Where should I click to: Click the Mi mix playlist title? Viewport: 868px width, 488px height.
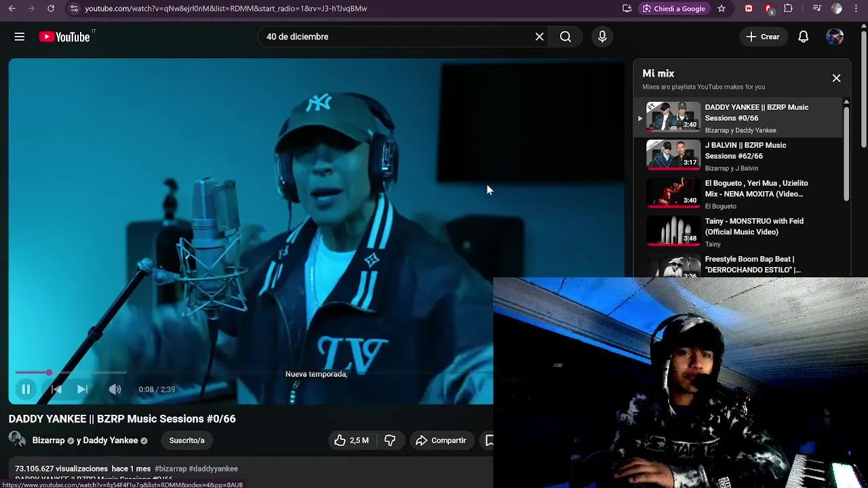click(x=658, y=73)
